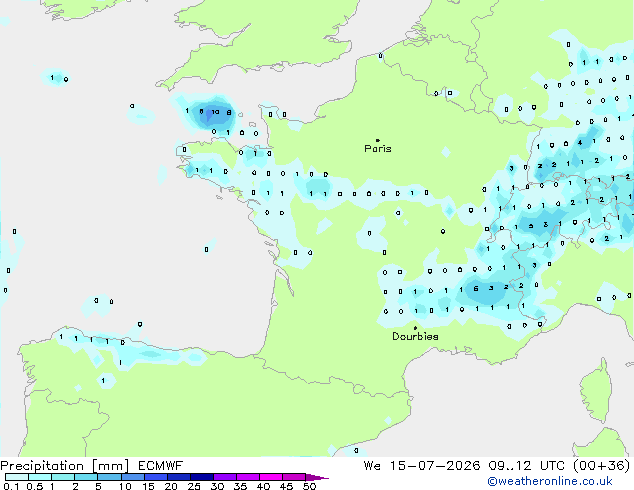Click the '(00+36)' forecast run text
634x490 pixels.
[602, 466]
